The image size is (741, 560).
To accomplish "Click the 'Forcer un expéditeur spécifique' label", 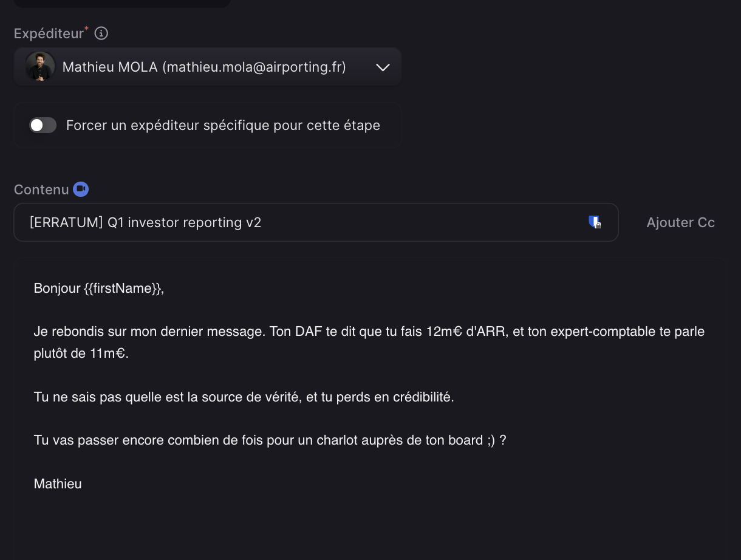I will 223,125.
